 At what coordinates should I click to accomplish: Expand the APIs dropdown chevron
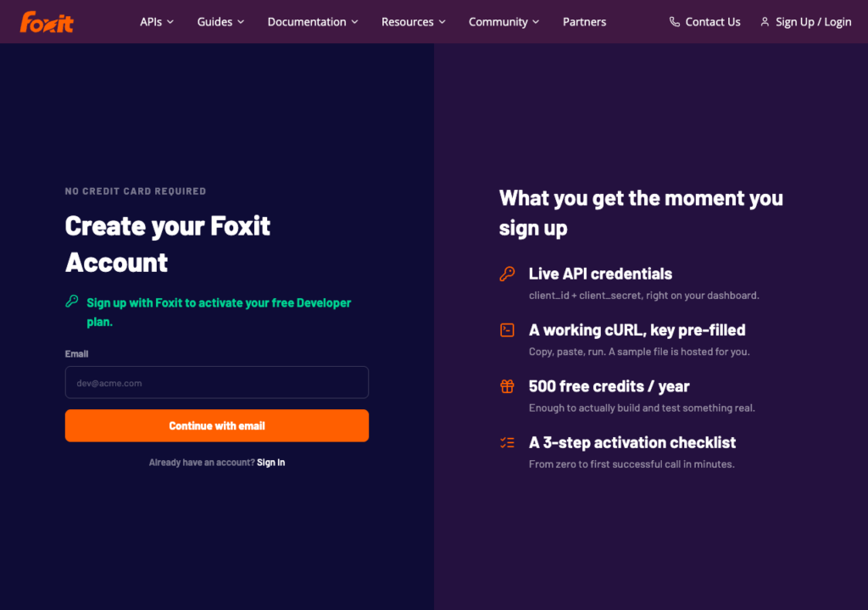coord(170,22)
